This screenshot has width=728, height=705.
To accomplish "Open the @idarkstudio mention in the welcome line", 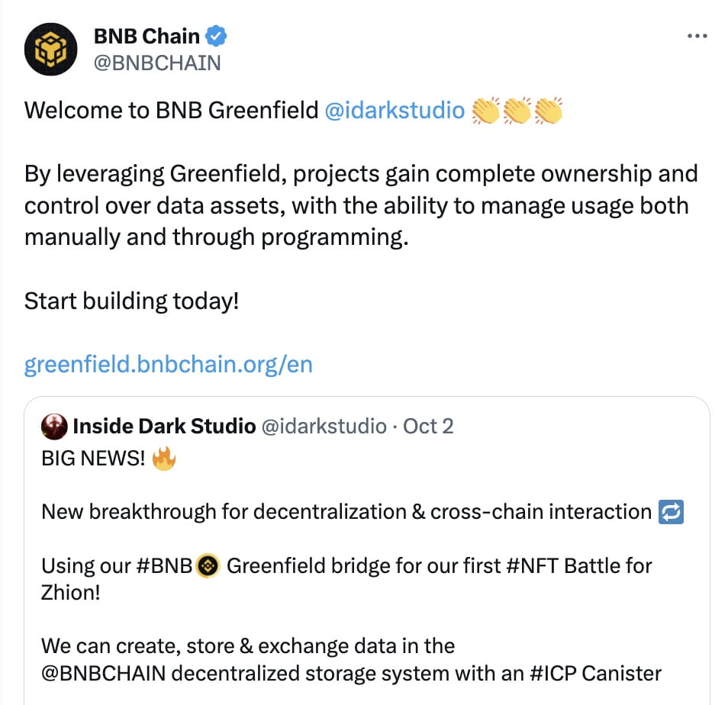I will [396, 110].
